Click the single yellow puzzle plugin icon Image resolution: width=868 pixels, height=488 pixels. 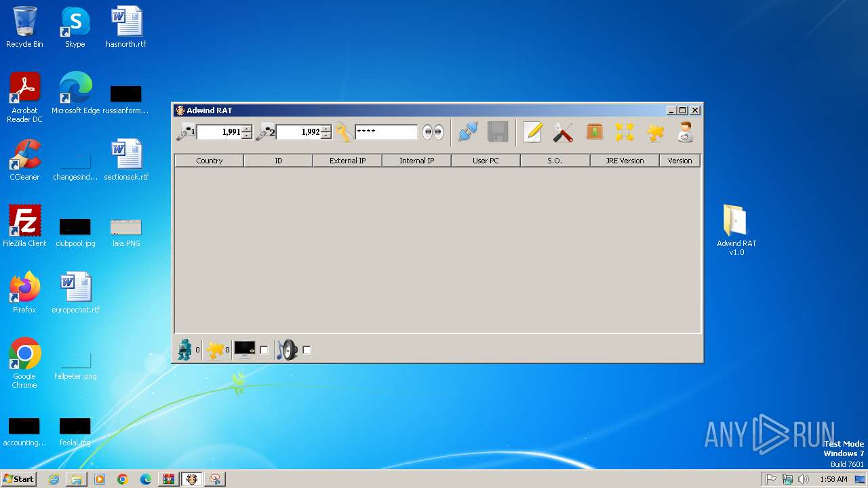[655, 132]
